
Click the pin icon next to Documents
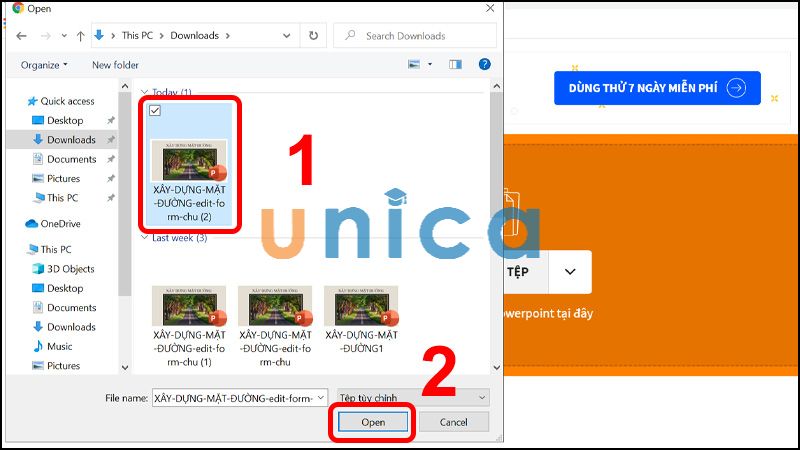(x=111, y=159)
